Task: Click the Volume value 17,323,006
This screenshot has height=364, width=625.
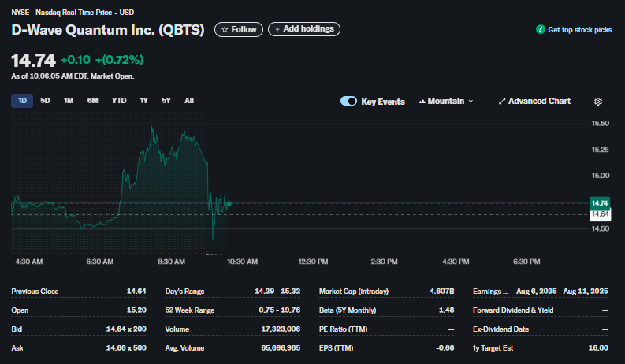Action: click(281, 329)
